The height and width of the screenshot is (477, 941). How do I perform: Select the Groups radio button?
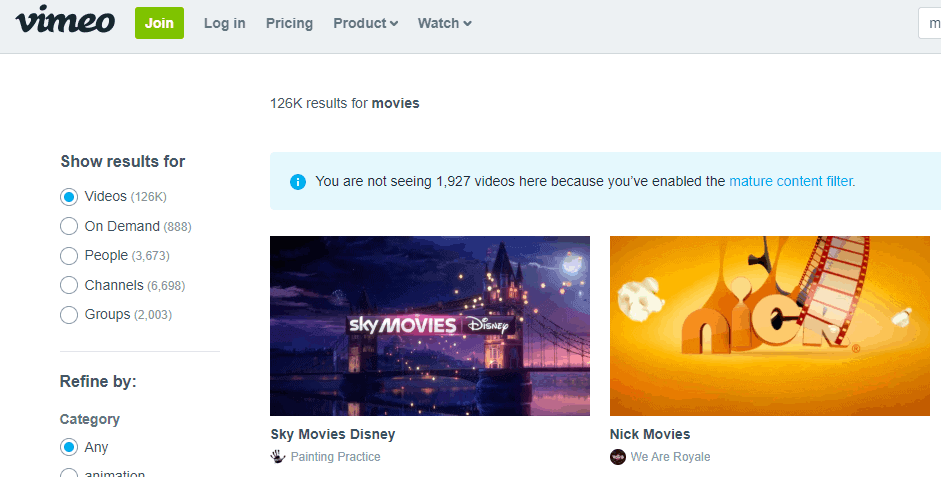point(69,314)
